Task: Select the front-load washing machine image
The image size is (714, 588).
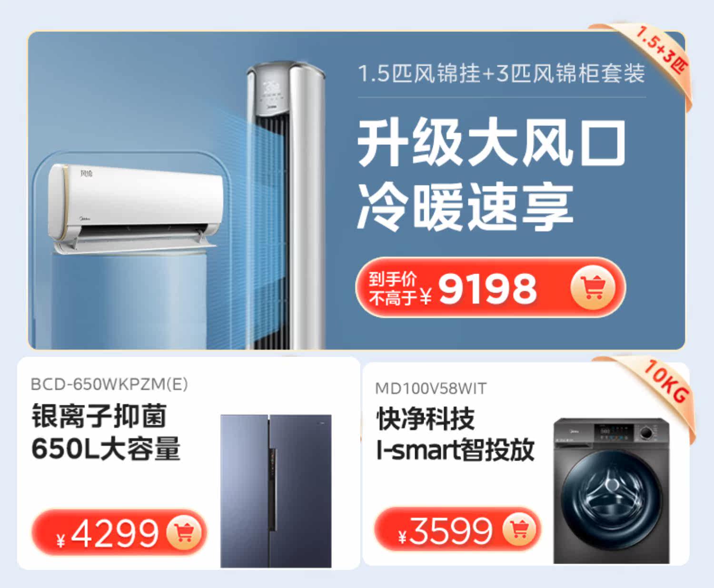Action: (611, 490)
